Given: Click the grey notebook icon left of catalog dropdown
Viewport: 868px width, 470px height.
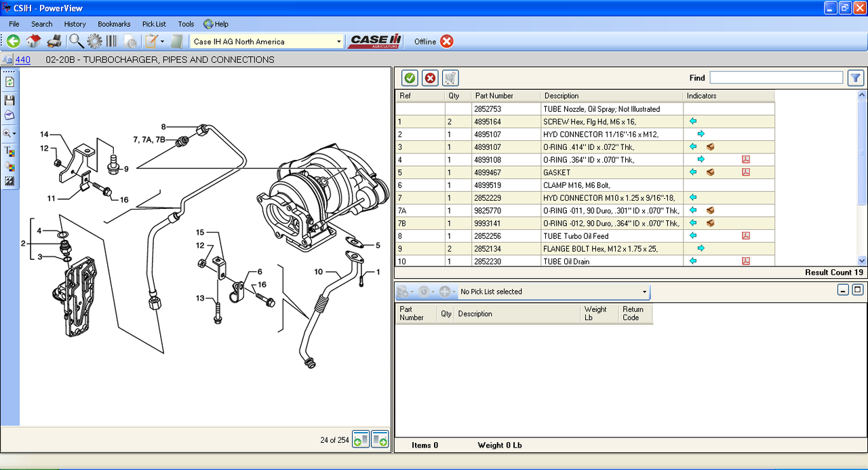Looking at the screenshot, I should tap(177, 41).
